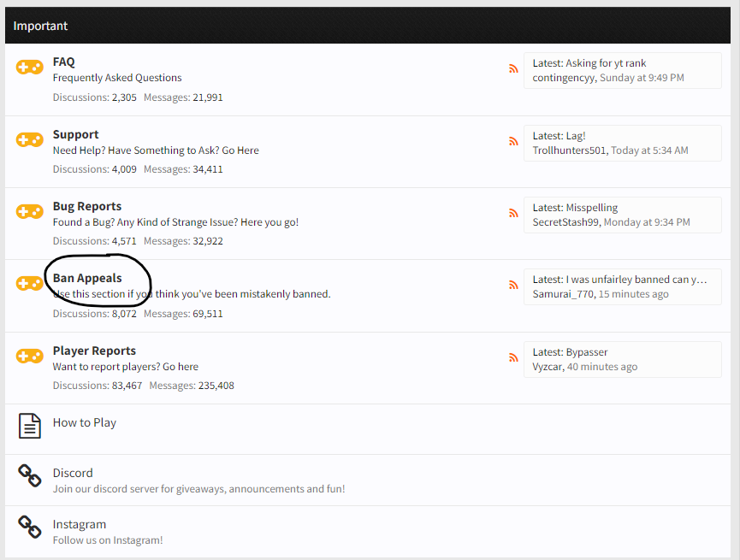Image resolution: width=740 pixels, height=560 pixels.
Task: Open the Ban Appeals RSS feed icon
Action: click(x=513, y=285)
